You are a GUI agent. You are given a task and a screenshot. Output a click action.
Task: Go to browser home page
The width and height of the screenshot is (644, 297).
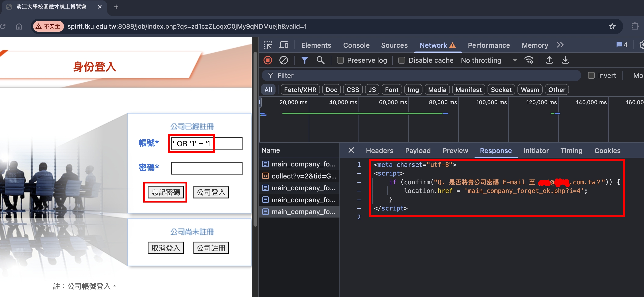[x=19, y=26]
